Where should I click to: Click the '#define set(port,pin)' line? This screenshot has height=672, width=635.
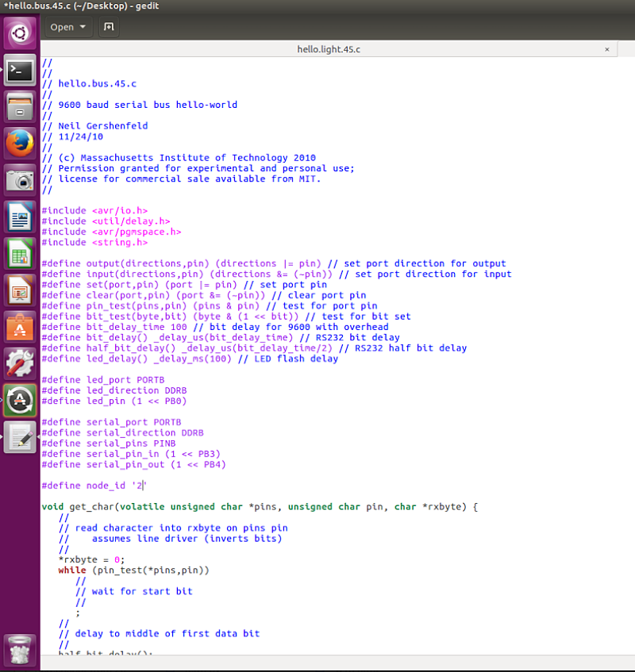(184, 285)
